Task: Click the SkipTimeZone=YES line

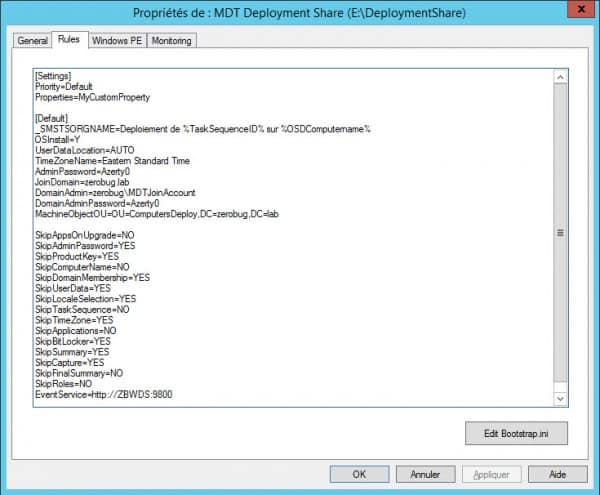Action: [74, 320]
